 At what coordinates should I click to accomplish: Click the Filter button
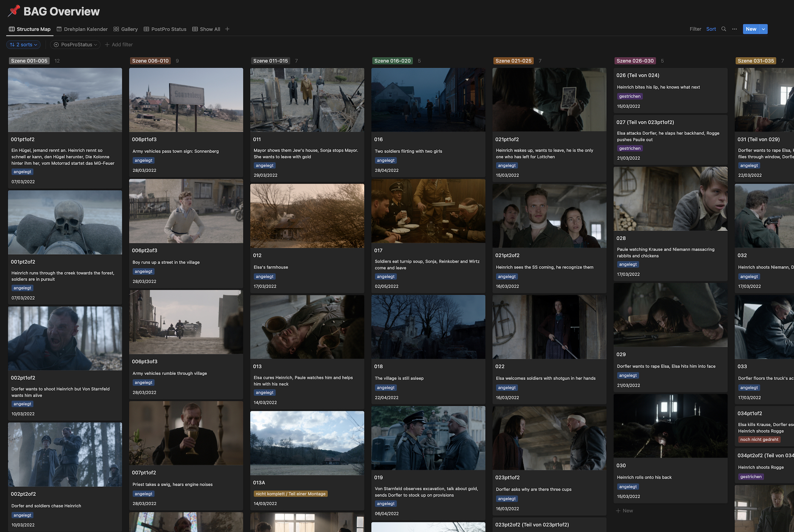point(695,29)
